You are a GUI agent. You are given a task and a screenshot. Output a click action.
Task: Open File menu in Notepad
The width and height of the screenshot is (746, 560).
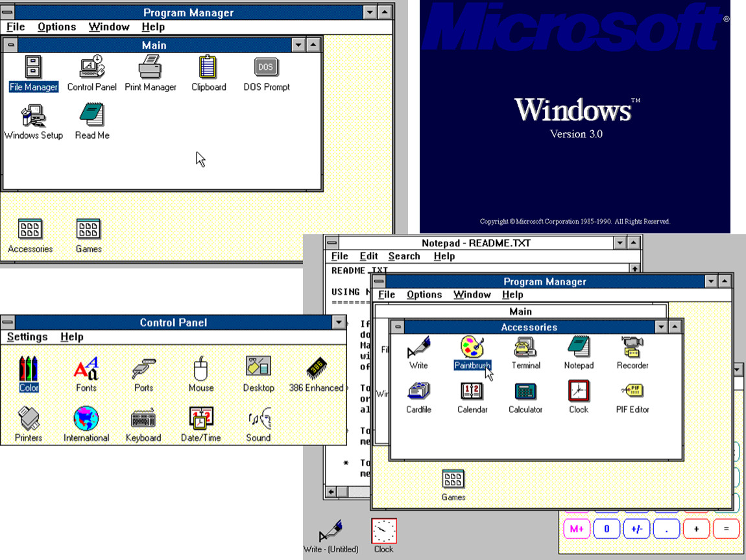click(340, 256)
